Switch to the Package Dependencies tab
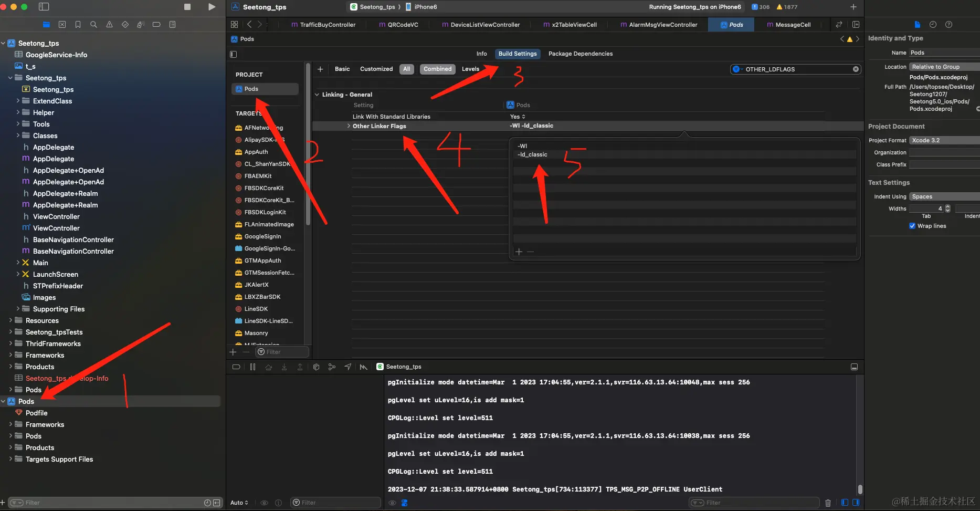 [x=581, y=54]
